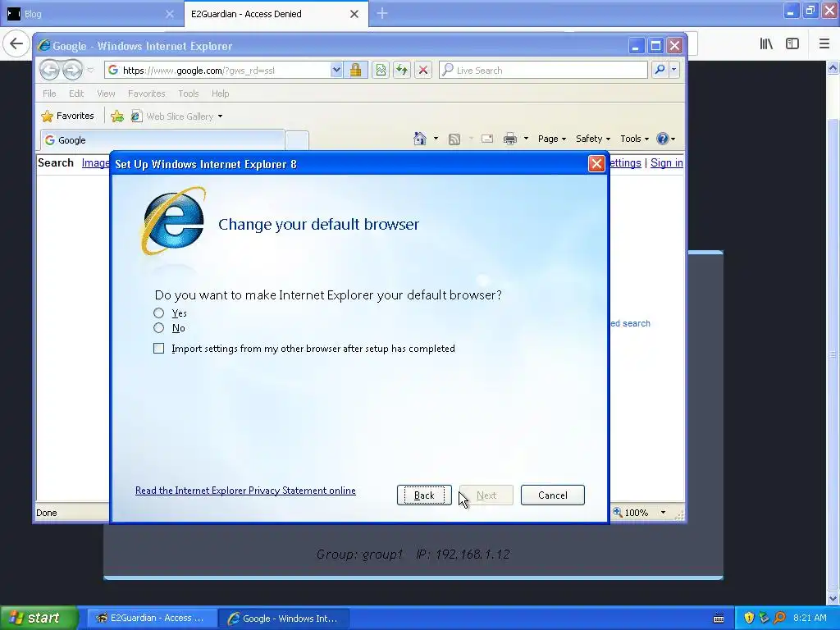Viewport: 840px width, 630px height.
Task: Open the Firefox hamburger menu
Action: [x=824, y=44]
